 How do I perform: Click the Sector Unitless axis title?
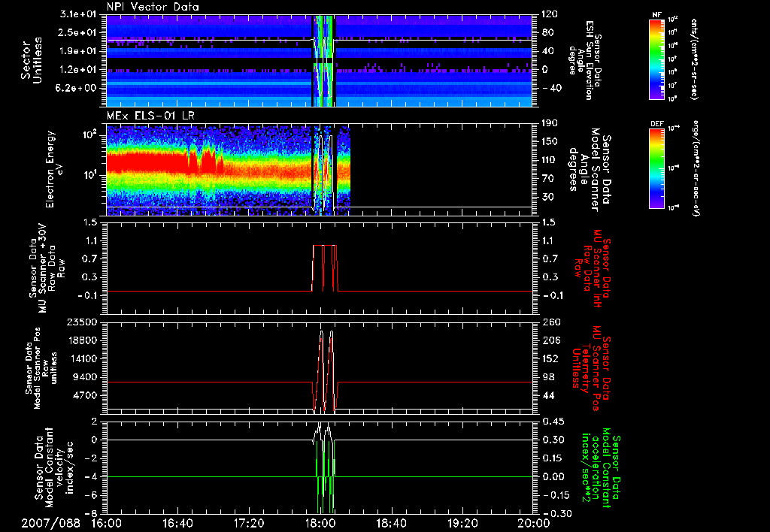(x=32, y=60)
